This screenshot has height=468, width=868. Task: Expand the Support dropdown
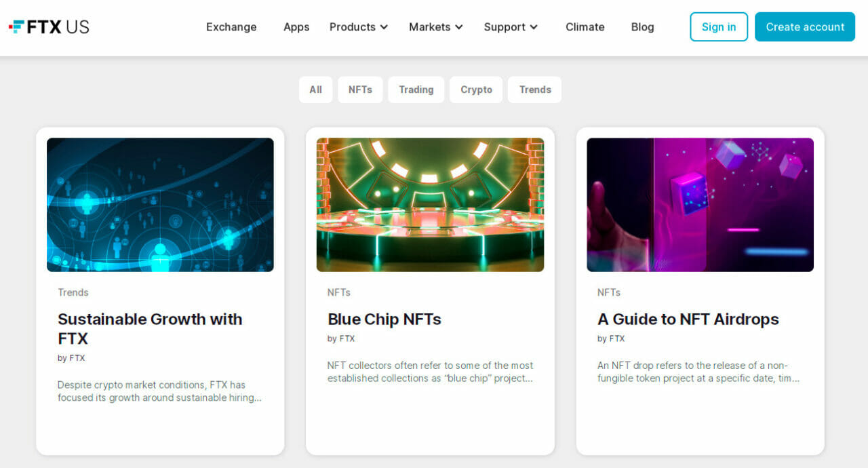click(510, 27)
